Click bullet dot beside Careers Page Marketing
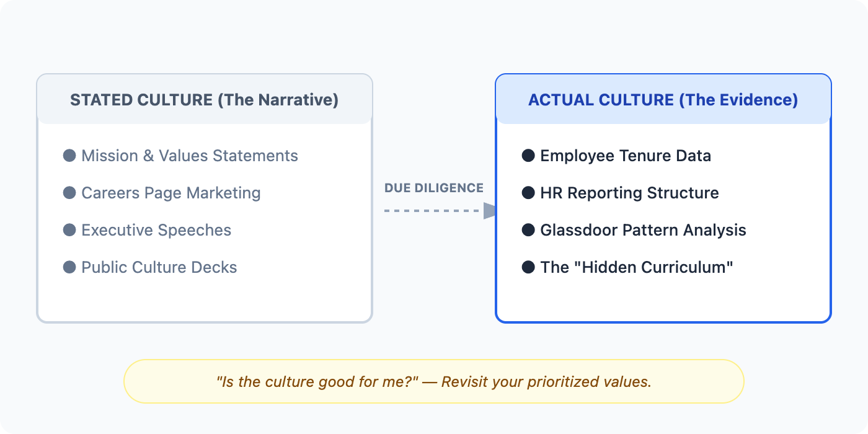 [69, 192]
